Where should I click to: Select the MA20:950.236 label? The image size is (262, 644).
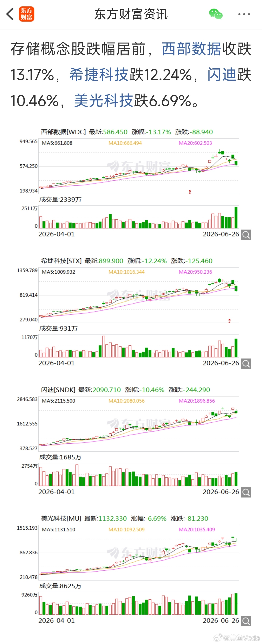195,272
